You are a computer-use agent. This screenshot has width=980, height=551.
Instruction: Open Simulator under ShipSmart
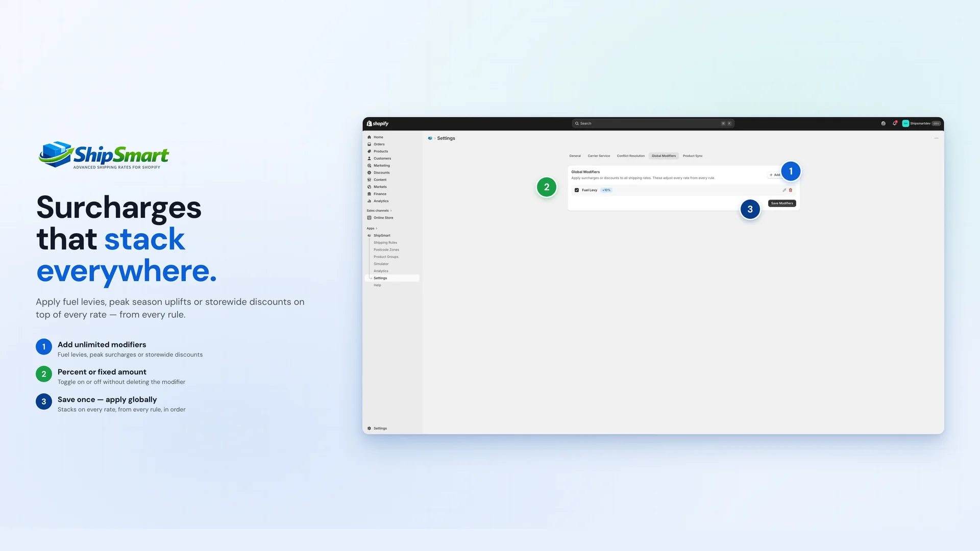point(381,264)
